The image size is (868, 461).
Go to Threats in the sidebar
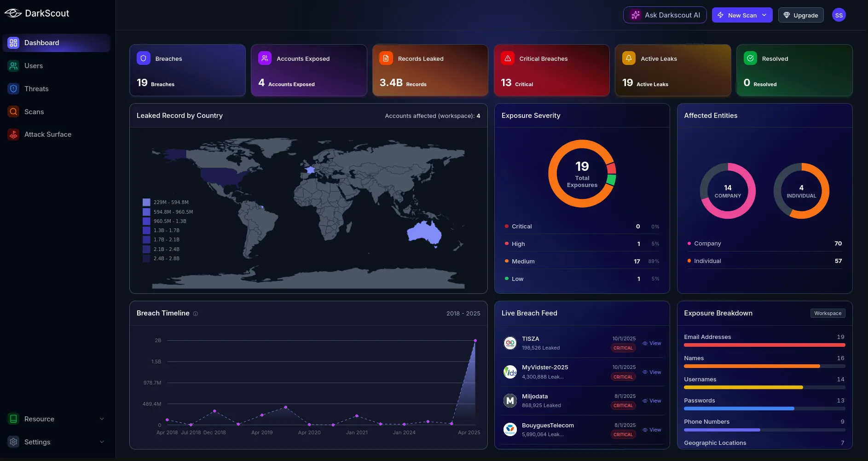point(36,89)
